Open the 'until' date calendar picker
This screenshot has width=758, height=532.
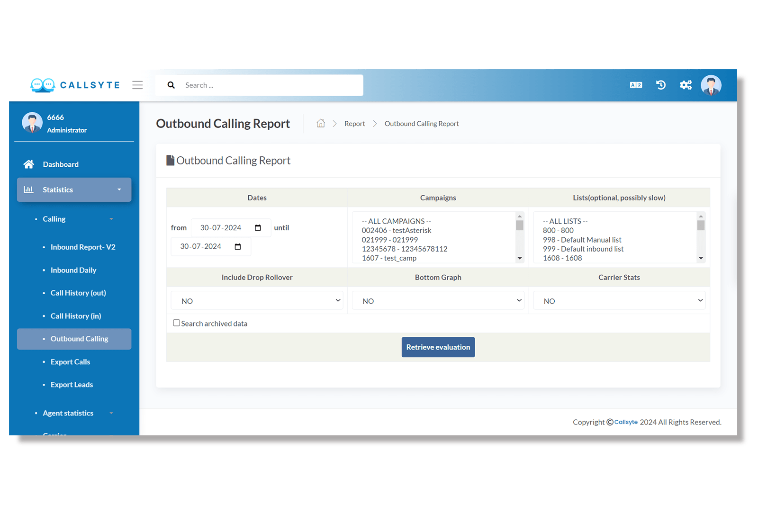point(238,246)
